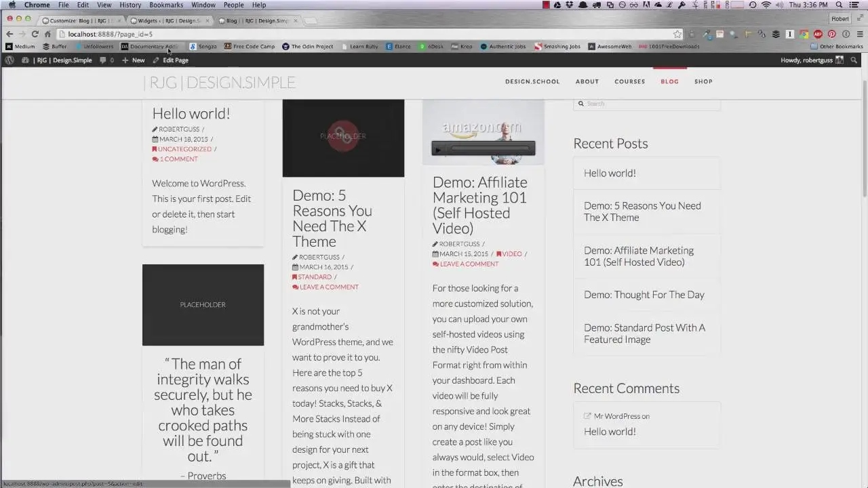Open the Hello world! post title
The image size is (868, 488).
coord(191,113)
